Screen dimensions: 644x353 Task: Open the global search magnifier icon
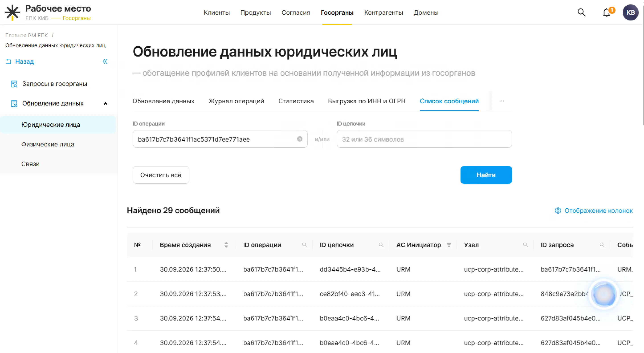581,12
